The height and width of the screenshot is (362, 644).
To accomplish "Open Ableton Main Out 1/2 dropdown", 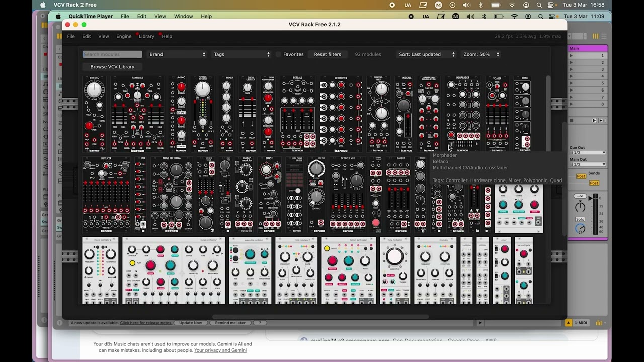I will 588,165.
